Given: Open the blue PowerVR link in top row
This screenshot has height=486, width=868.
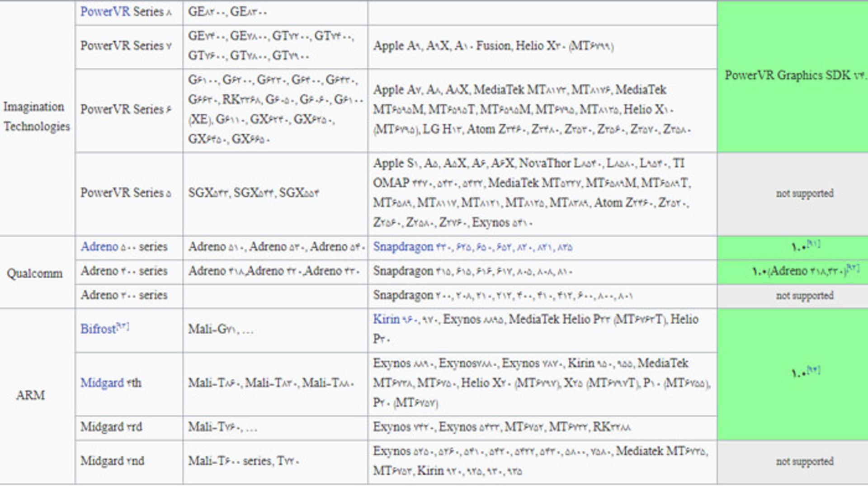Looking at the screenshot, I should 105,12.
